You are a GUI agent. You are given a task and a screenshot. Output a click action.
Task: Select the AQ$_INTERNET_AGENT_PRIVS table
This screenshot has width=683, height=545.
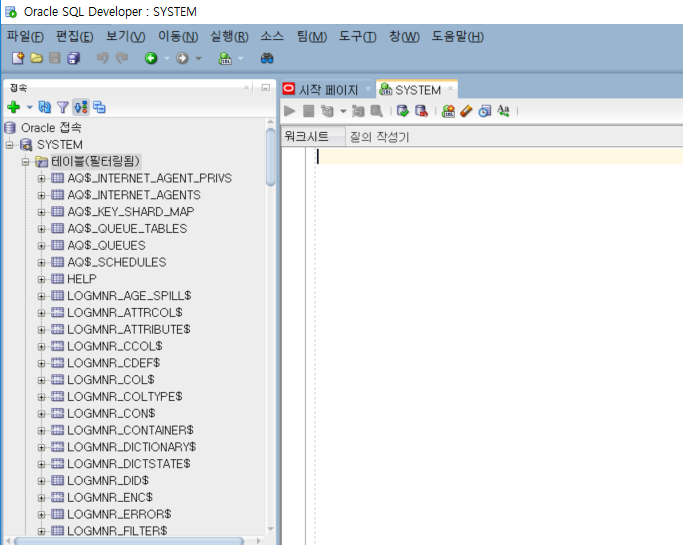point(149,178)
